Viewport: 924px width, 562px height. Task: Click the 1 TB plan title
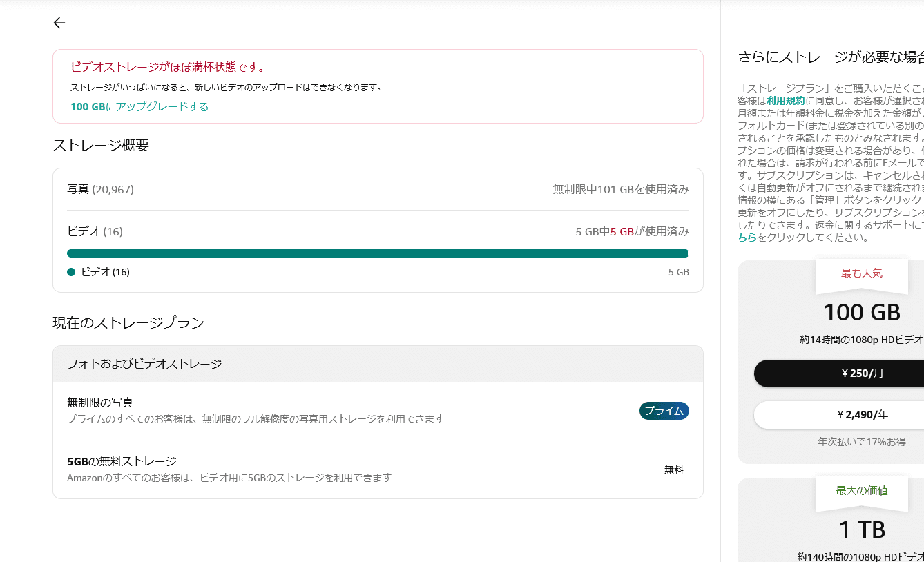tap(862, 530)
